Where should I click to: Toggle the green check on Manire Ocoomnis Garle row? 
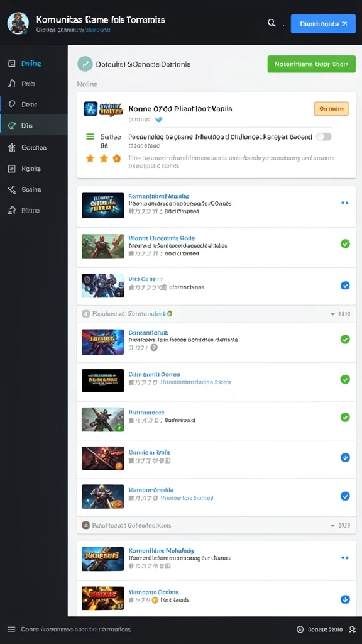click(x=345, y=244)
